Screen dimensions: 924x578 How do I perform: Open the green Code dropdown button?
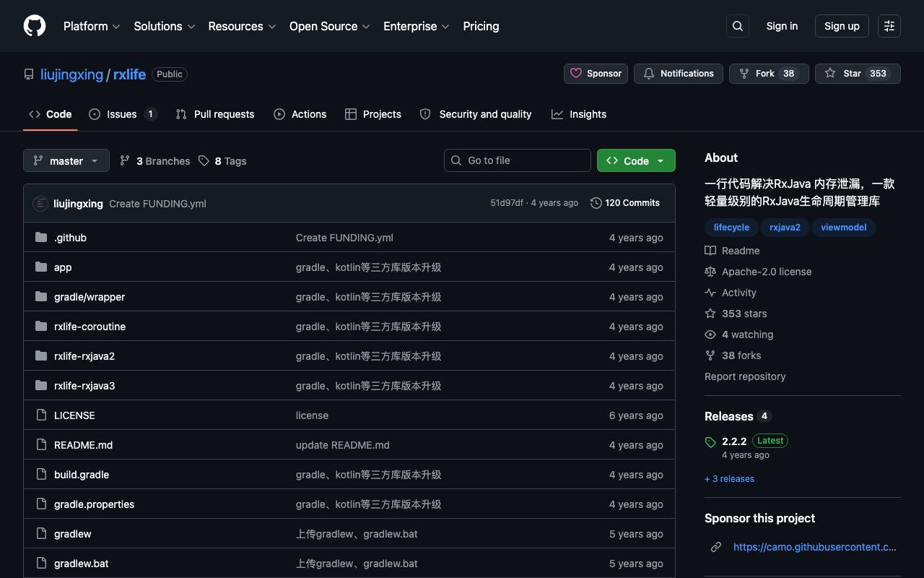(636, 160)
